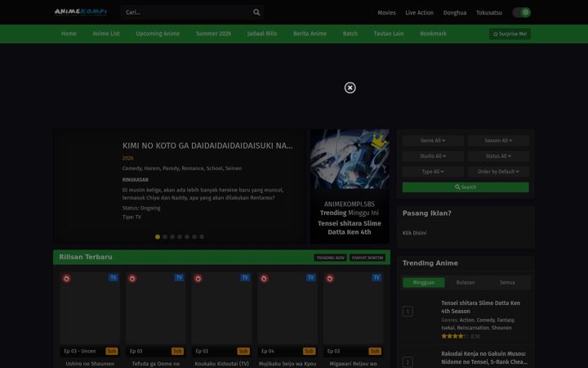Viewport: 588px width, 368px height.
Task: Expand the Genre All dropdown
Action: pyautogui.click(x=433, y=141)
